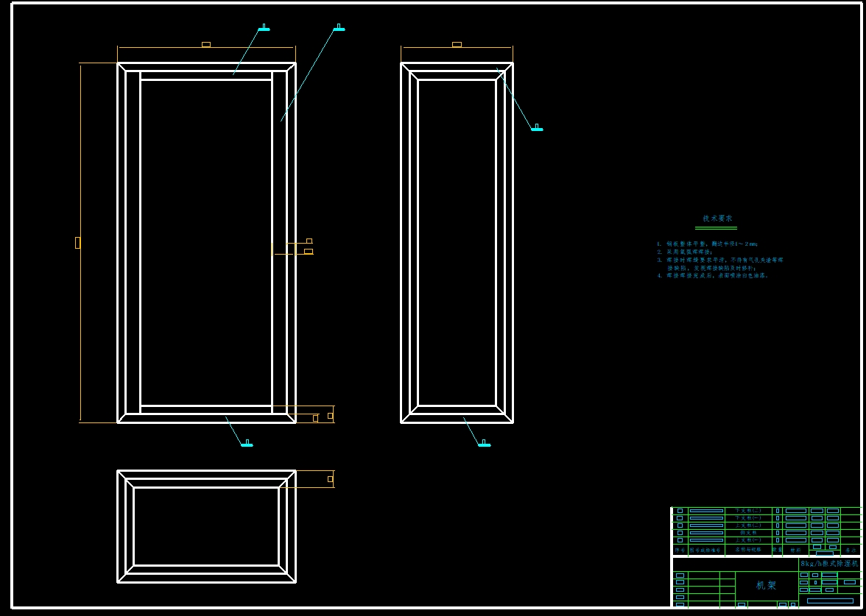The width and height of the screenshot is (866, 616).
Task: Select technical note 1 about 钢板整体平整
Action: [708, 244]
